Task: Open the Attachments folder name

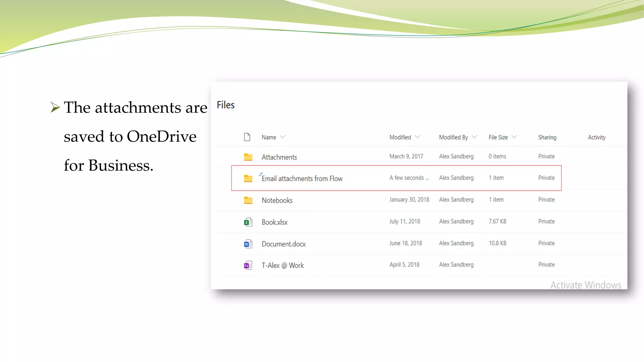Action: tap(279, 157)
